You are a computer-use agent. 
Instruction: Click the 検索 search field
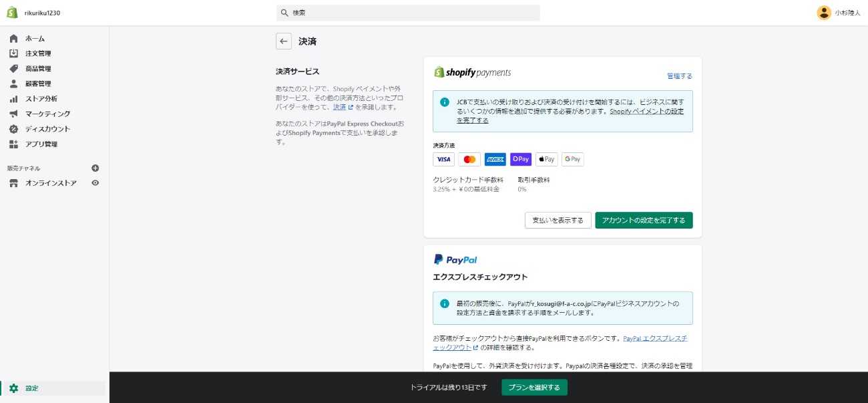[x=408, y=13]
